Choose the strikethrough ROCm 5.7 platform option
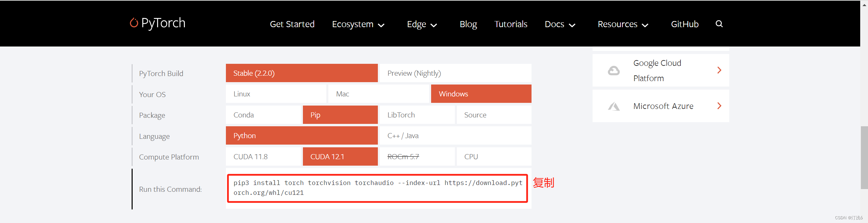The image size is (868, 223). 417,156
